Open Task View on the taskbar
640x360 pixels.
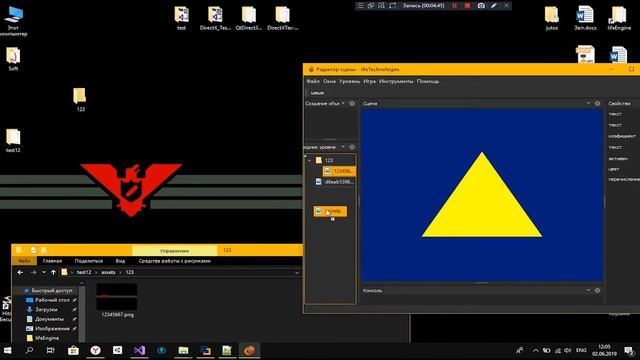pyautogui.click(x=51, y=350)
